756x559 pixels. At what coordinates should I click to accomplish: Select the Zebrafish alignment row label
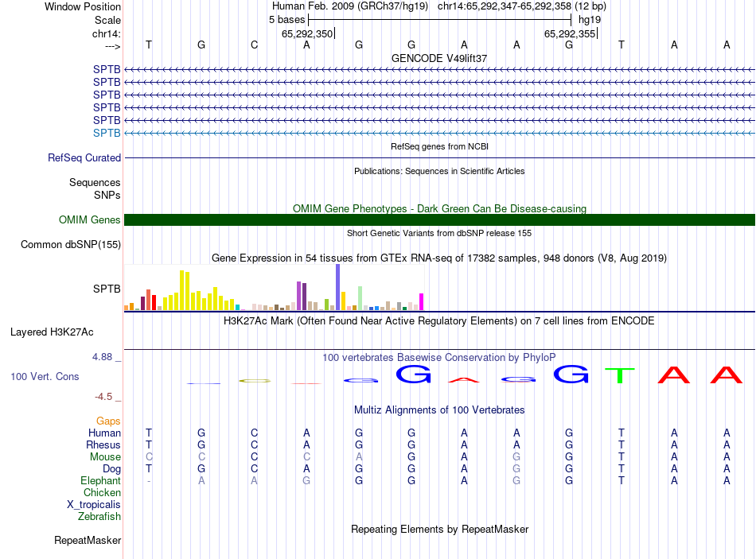pos(99,516)
